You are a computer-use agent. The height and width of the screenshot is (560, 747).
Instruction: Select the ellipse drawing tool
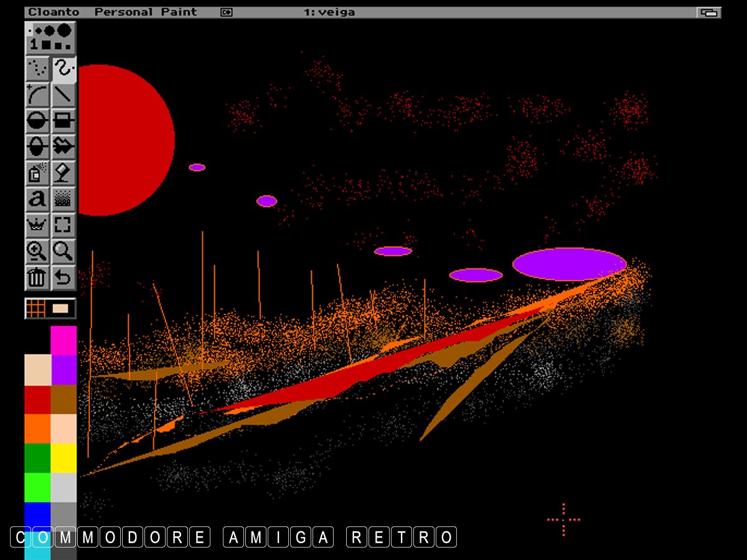point(38,146)
